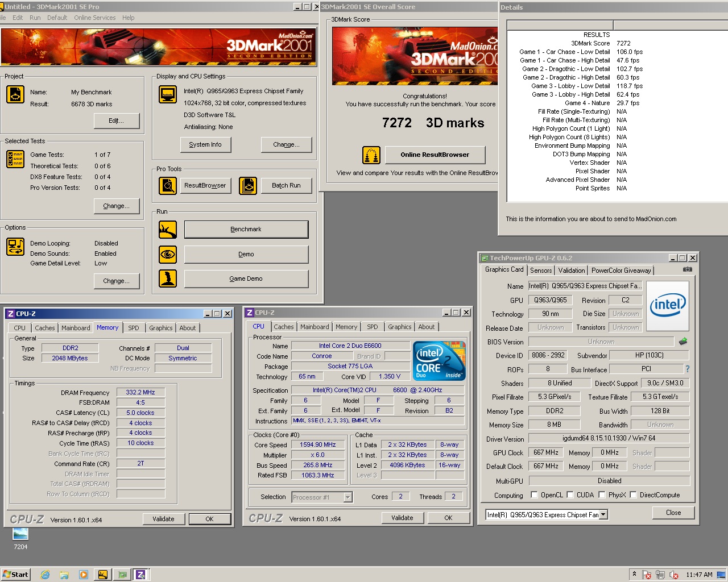Click the Online ResultBrowser button
The image size is (728, 582).
click(x=435, y=155)
